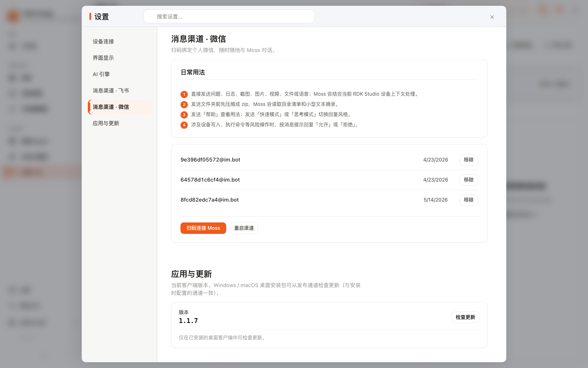This screenshot has width=588, height=368.
Task: Click the 消息渠道 · 微信 page heading
Action: (x=198, y=39)
